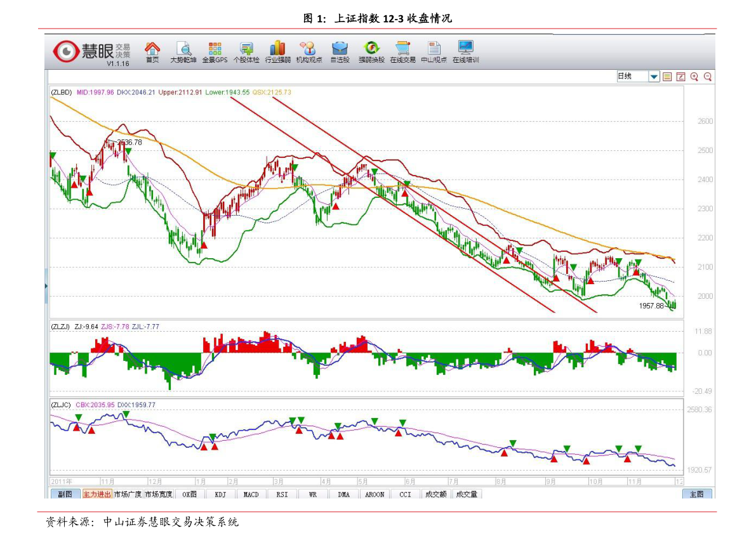Click the 1957.88 low price label on chart
756x541 pixels.
[x=651, y=306]
